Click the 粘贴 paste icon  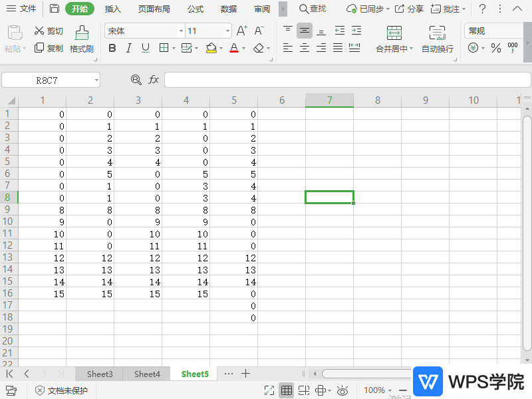tap(15, 33)
